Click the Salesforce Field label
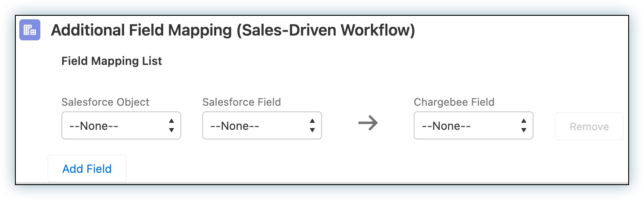The image size is (644, 200). (241, 102)
